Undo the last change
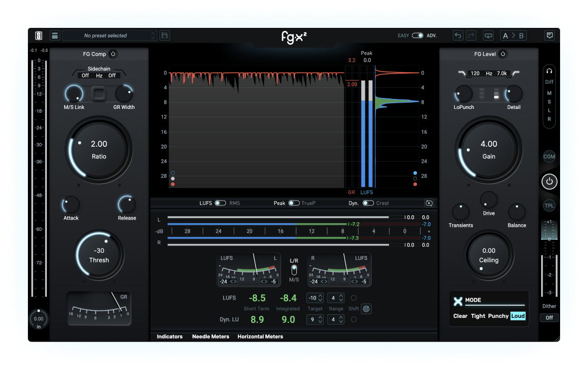 [458, 36]
